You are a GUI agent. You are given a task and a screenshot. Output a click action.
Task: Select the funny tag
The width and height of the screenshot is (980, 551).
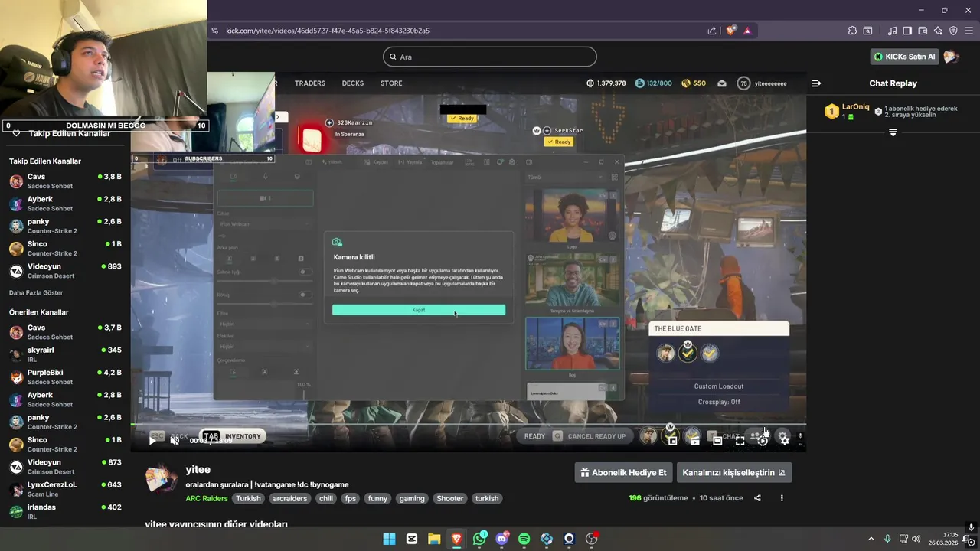click(x=377, y=498)
